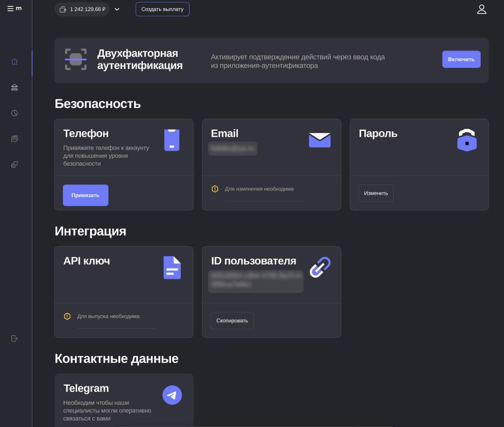Open the pie chart statistics sidebar icon
The image size is (504, 427).
[15, 113]
